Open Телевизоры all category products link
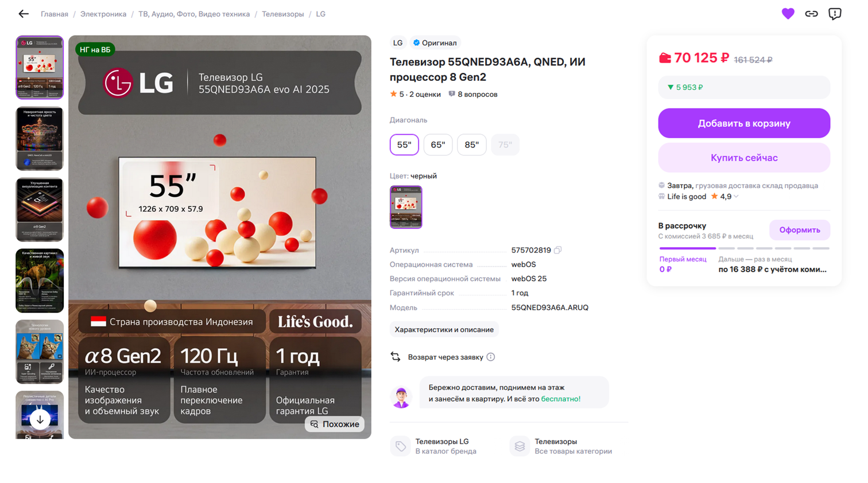868x483 pixels. click(556, 442)
